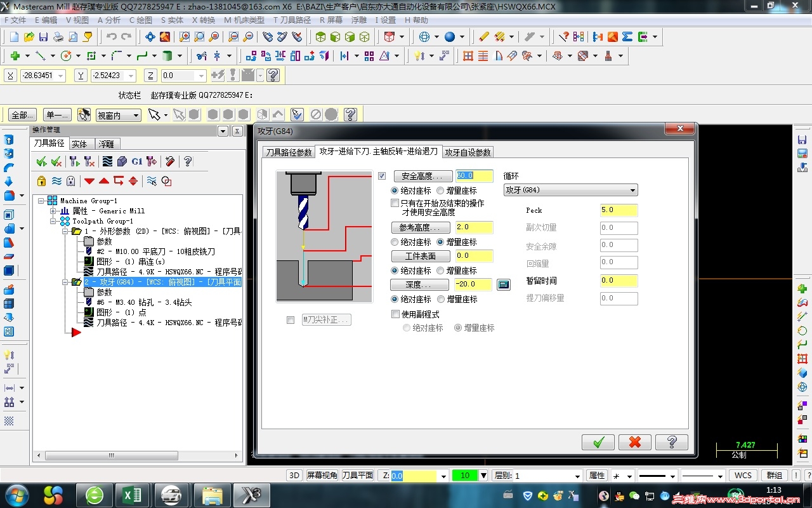Click the 安全高度... button
This screenshot has width=812, height=508.
point(423,176)
